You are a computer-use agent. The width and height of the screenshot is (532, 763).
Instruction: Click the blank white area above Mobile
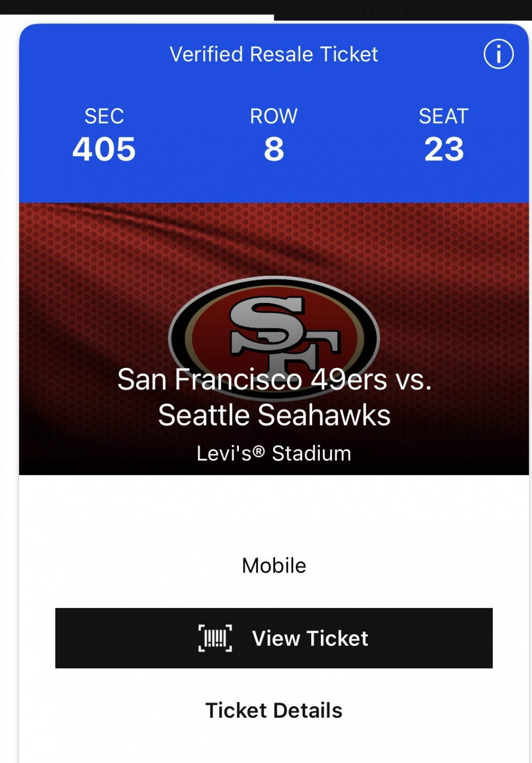[274, 511]
